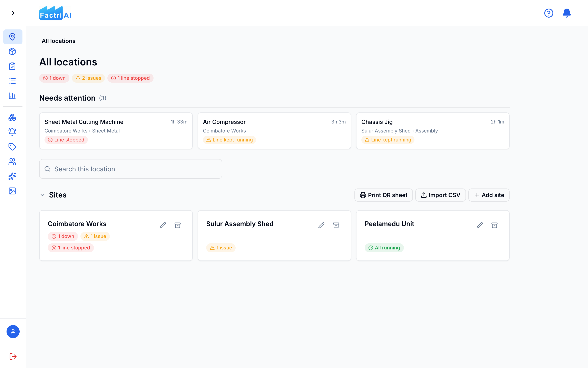Click the search magnifier icon
This screenshot has height=368, width=588.
click(47, 169)
